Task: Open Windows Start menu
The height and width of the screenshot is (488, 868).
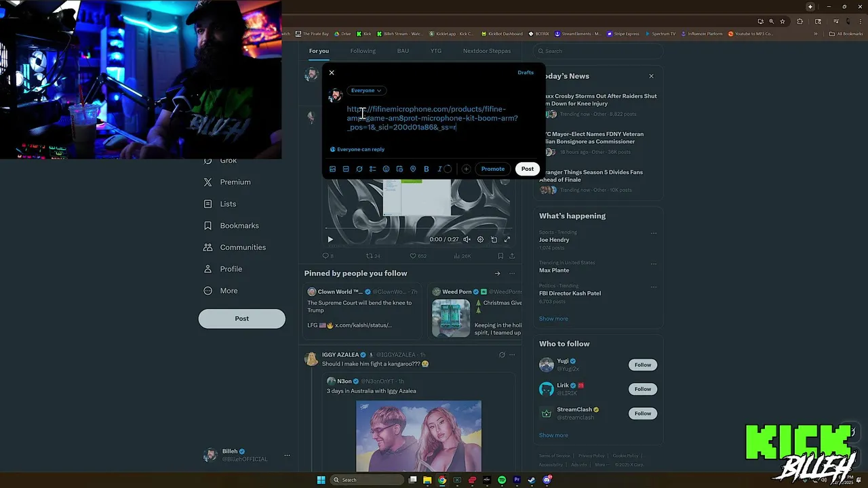Action: click(x=321, y=480)
